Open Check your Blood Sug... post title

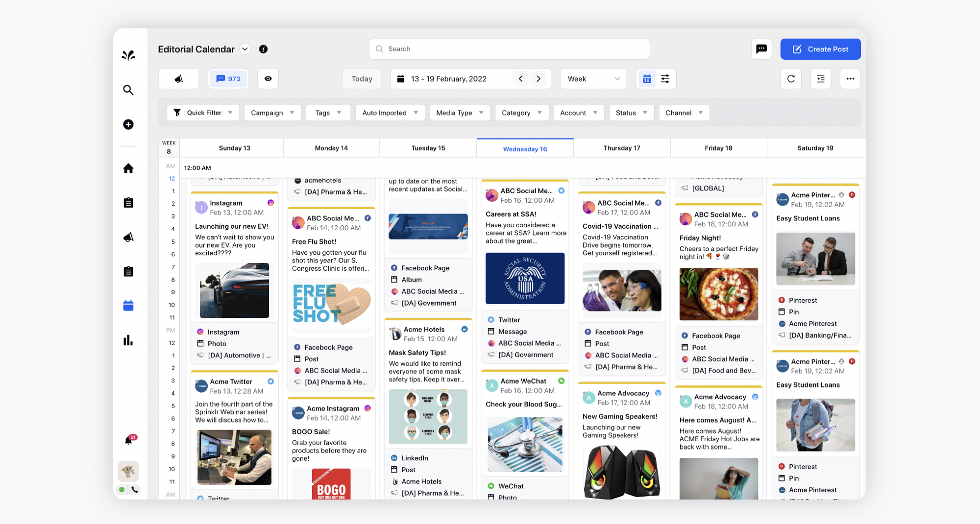524,404
